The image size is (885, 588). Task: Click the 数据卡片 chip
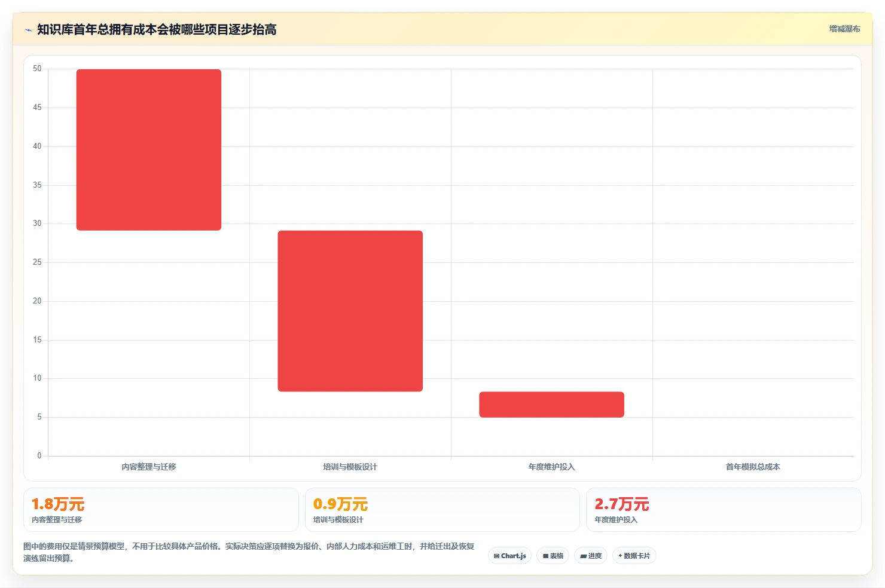[x=634, y=556]
